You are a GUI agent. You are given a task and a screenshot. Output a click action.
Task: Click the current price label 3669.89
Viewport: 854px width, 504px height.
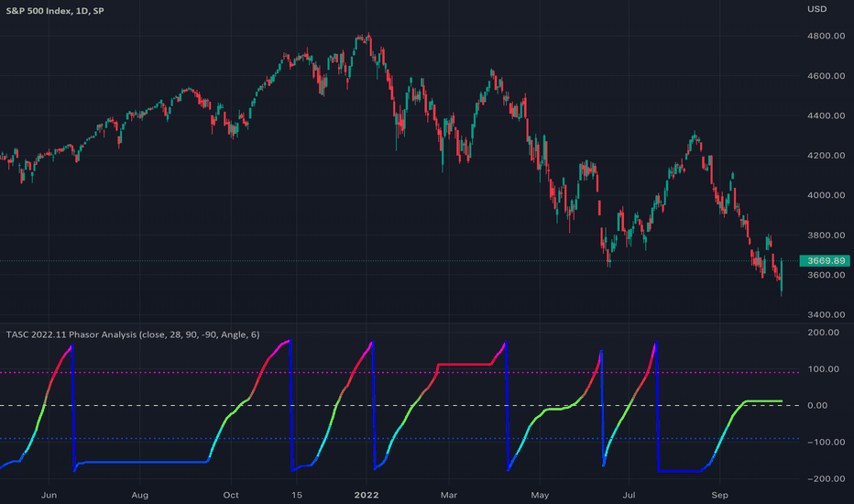click(825, 261)
